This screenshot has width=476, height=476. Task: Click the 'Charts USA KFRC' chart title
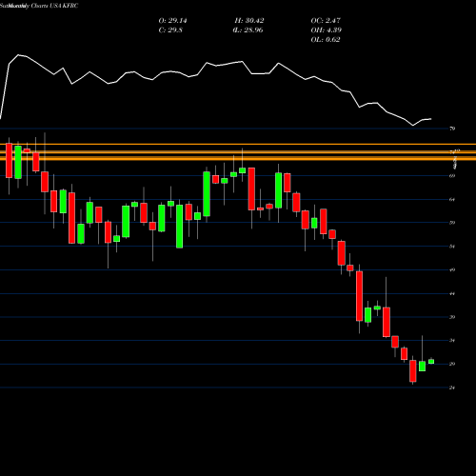(x=54, y=6)
